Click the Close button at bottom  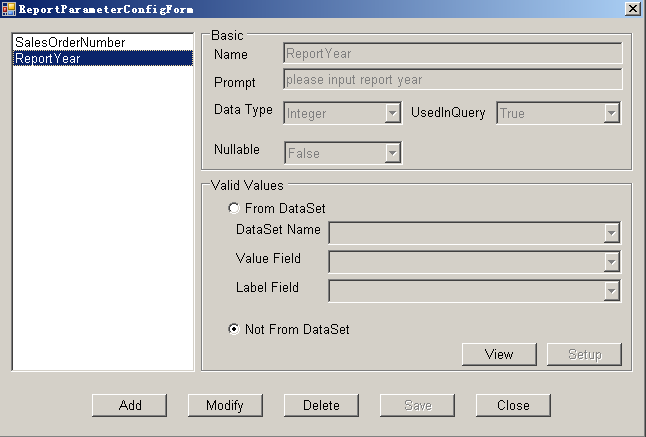(513, 405)
